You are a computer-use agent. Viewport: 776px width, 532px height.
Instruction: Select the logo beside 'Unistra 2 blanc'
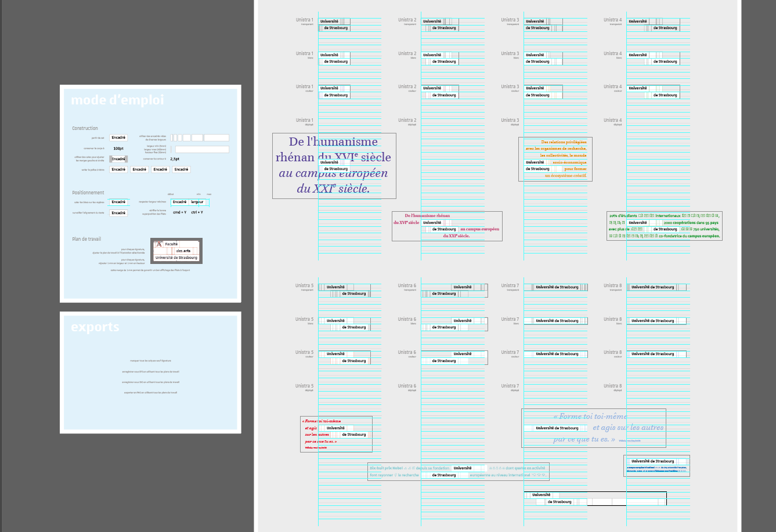click(x=440, y=58)
